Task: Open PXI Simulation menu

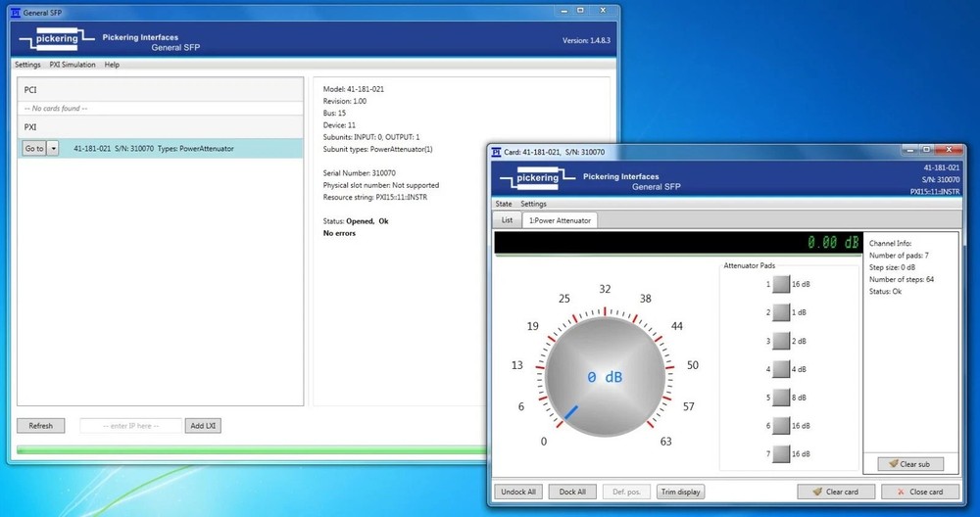Action: (73, 65)
